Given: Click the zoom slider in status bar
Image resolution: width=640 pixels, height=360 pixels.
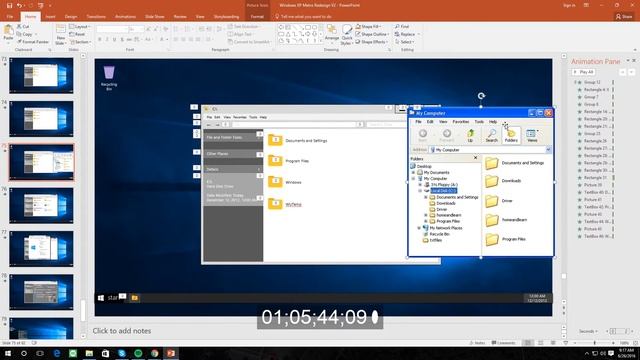Looking at the screenshot, I should [594, 343].
